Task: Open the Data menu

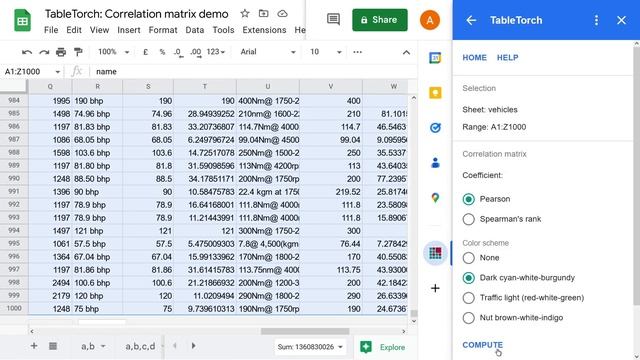Action: pos(195,30)
